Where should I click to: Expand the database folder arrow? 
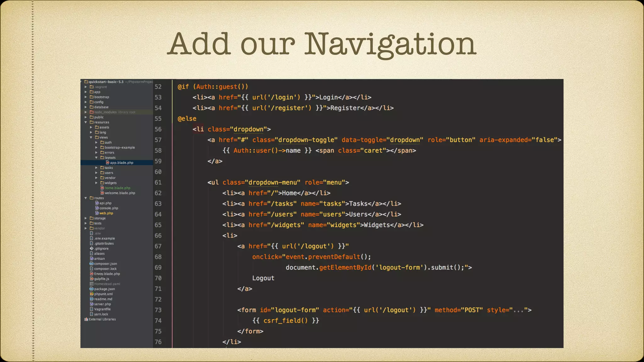(86, 107)
